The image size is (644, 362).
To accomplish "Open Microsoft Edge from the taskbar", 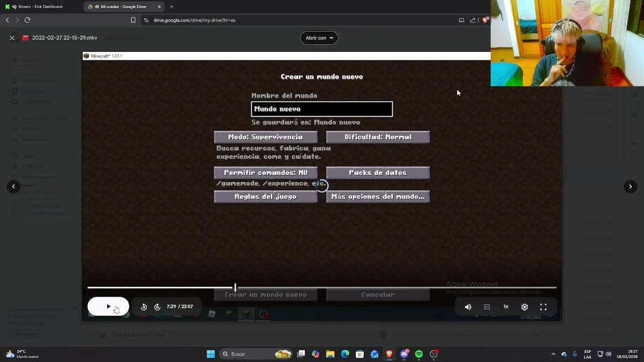I will click(345, 354).
